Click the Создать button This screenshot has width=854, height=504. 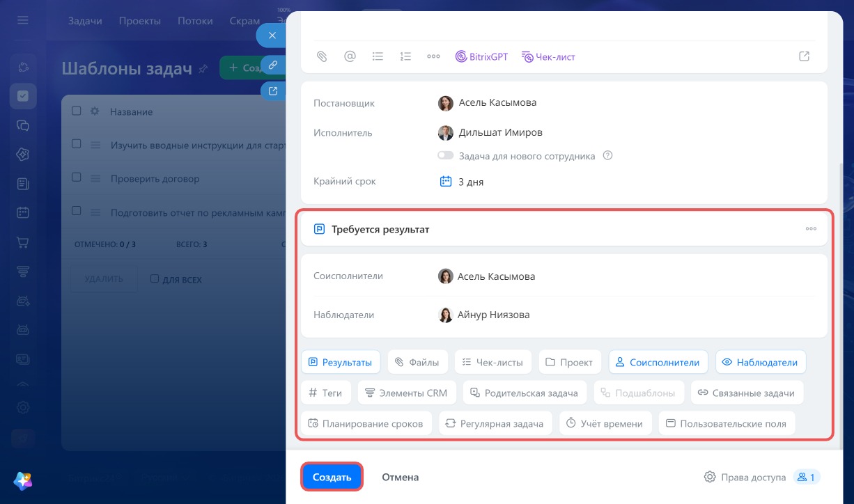332,477
